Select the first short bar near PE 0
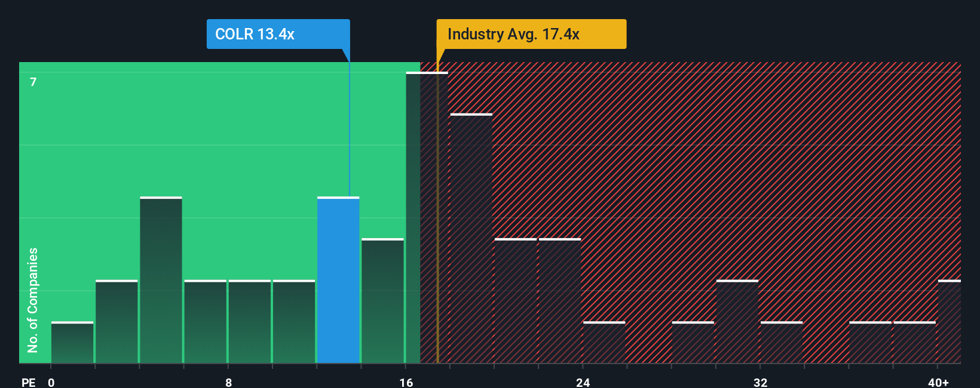Screen dimensions: 980x388 72,343
